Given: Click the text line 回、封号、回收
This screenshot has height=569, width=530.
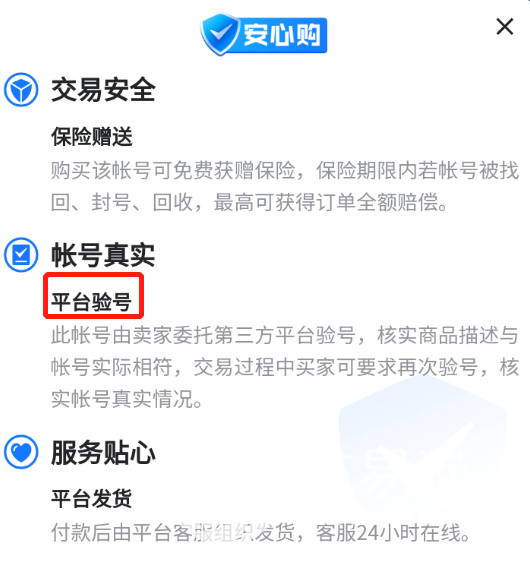Looking at the screenshot, I should click(249, 202).
